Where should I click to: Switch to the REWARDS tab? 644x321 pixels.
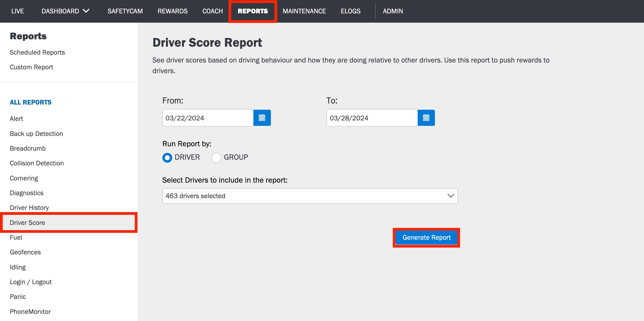pos(172,11)
